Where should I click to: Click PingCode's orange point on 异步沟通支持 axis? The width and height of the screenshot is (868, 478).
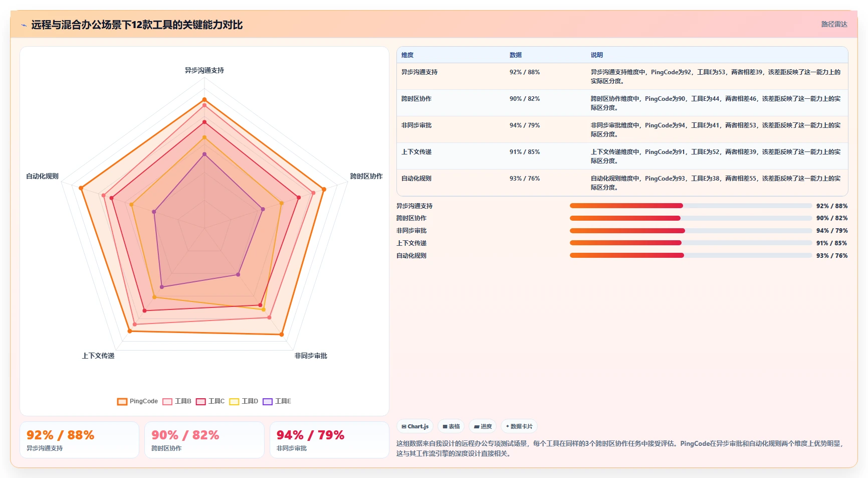(204, 99)
